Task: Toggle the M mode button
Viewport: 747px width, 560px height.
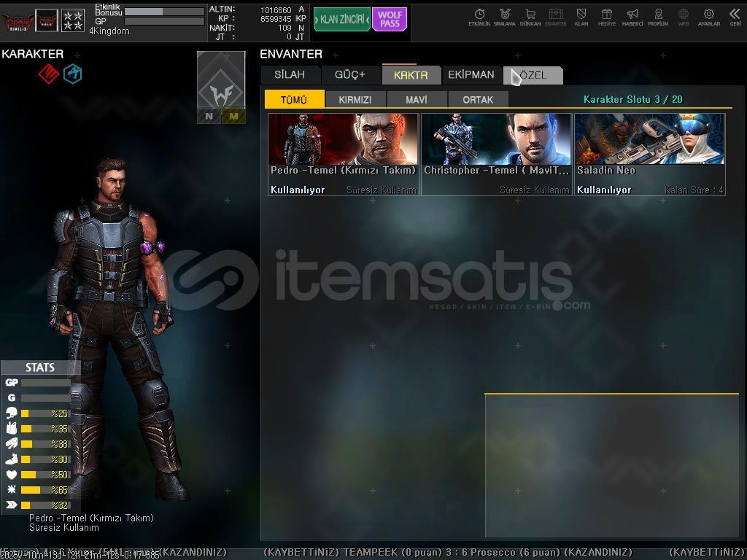Action: 233,116
